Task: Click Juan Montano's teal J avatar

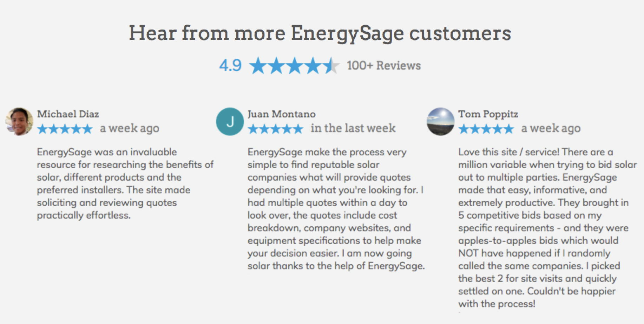Action: coord(230,122)
